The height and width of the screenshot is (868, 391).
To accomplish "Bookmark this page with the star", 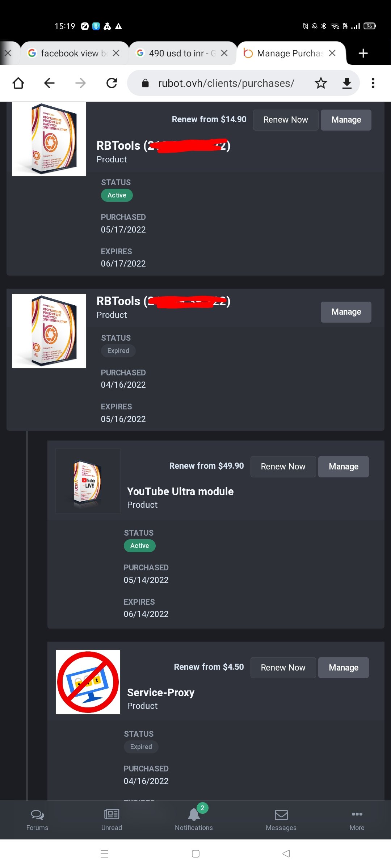I will pos(321,83).
